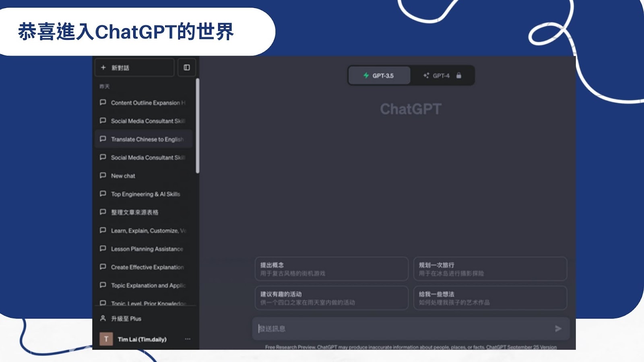Click the send arrow icon
This screenshot has height=362, width=644.
(558, 329)
